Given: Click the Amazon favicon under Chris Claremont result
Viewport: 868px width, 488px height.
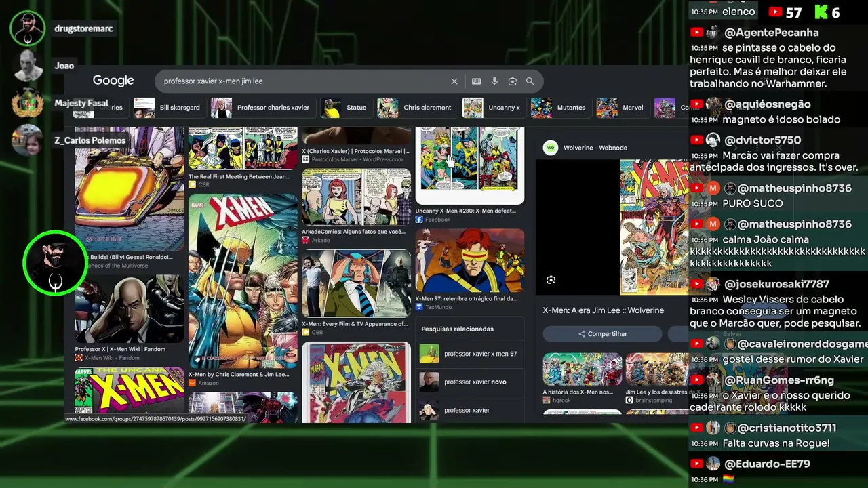Looking at the screenshot, I should coord(192,384).
